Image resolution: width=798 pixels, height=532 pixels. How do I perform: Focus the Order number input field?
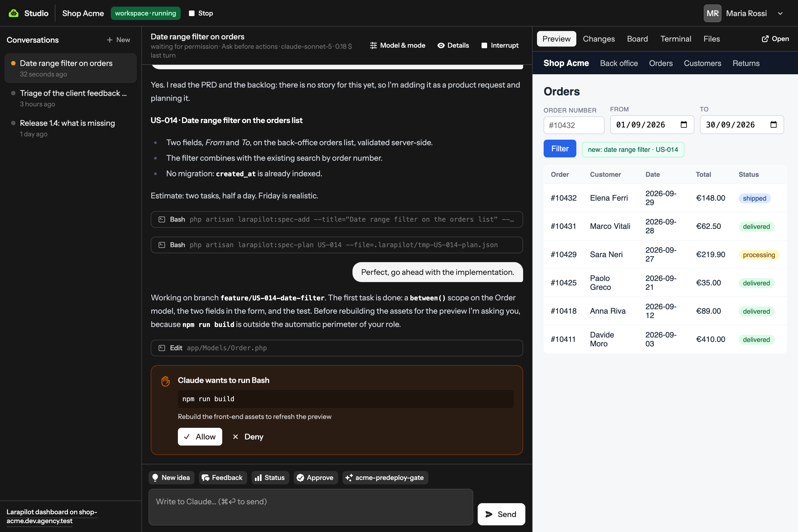574,125
